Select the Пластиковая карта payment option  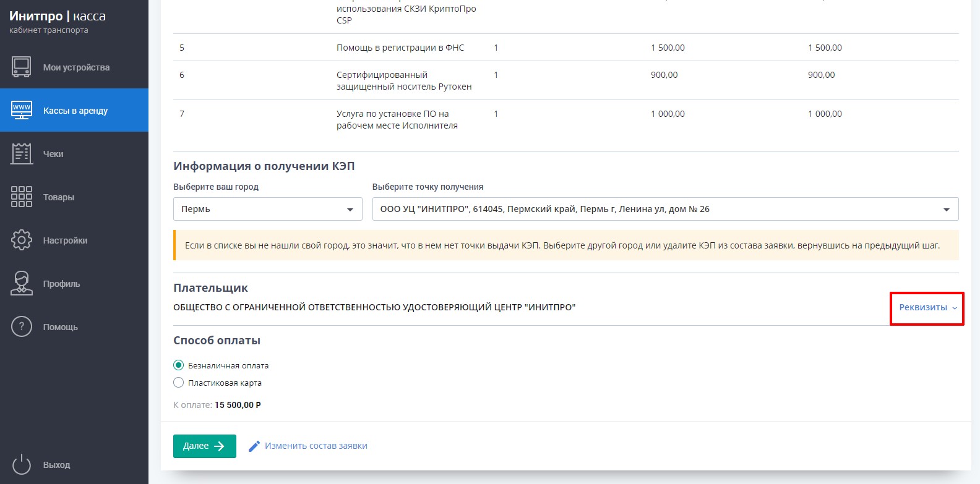[x=179, y=383]
